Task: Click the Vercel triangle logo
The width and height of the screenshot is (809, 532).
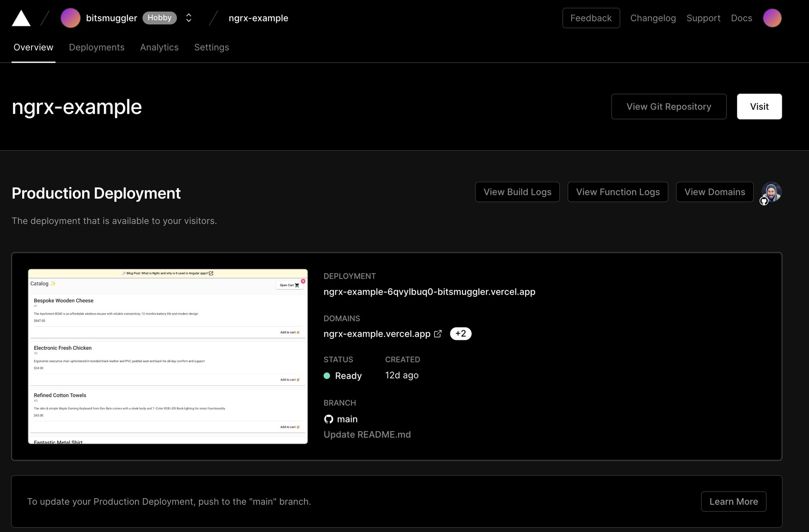Action: tap(21, 18)
